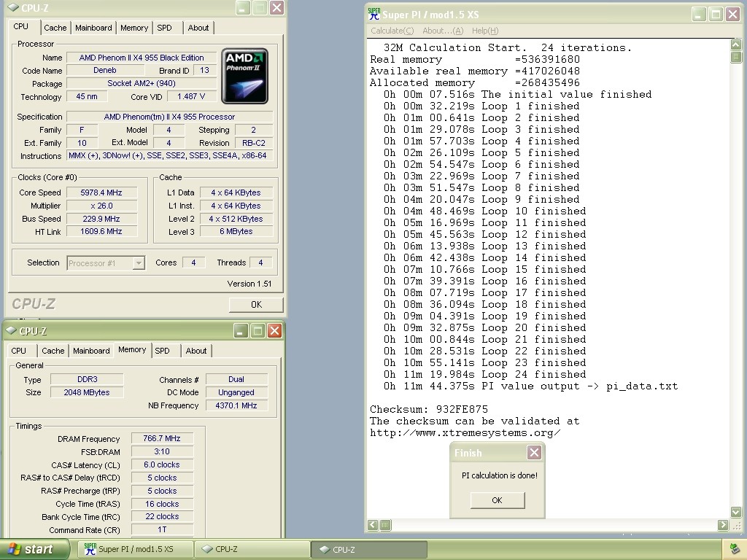Click Super PI vertical scrollbar up arrow
The width and height of the screenshot is (747, 560).
tap(736, 44)
